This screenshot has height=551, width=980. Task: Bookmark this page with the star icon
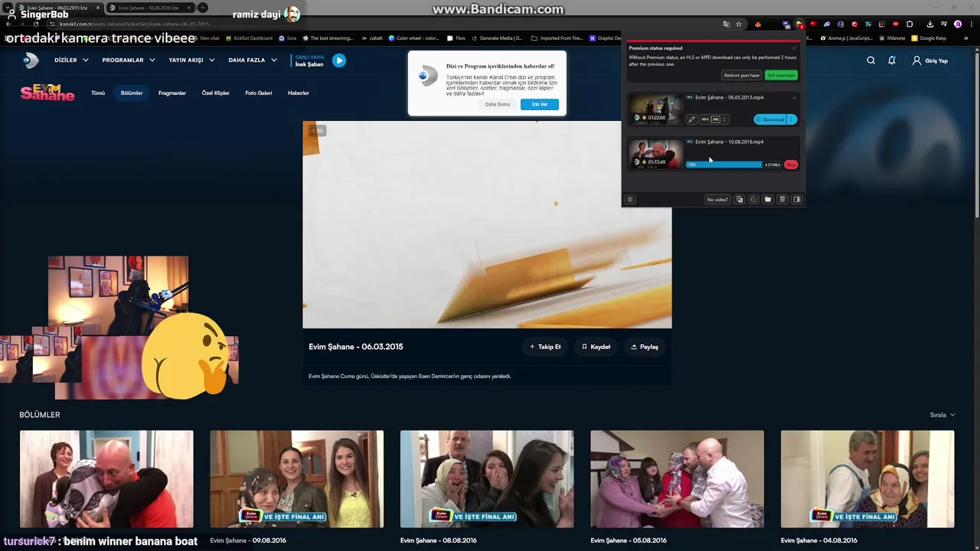pos(739,24)
